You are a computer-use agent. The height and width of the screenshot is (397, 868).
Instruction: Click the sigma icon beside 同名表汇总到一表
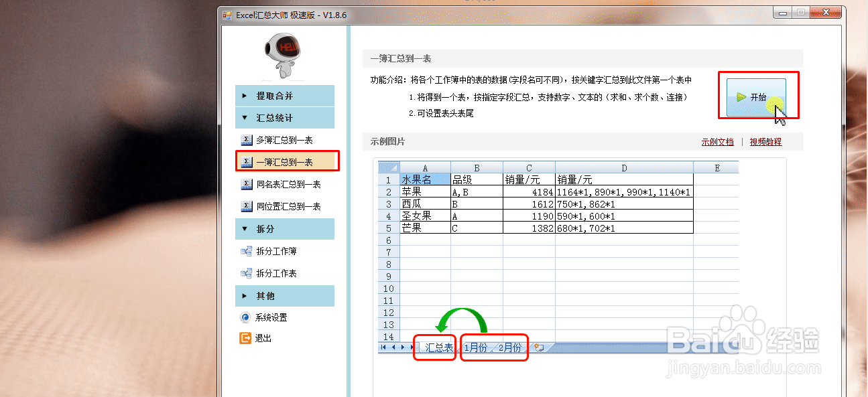click(x=246, y=184)
